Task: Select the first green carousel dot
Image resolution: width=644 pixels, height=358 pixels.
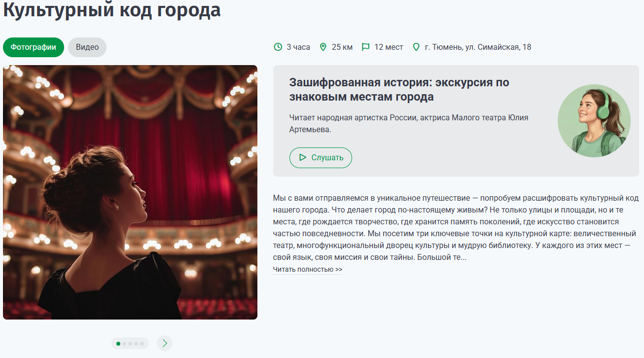Action: pyautogui.click(x=118, y=344)
